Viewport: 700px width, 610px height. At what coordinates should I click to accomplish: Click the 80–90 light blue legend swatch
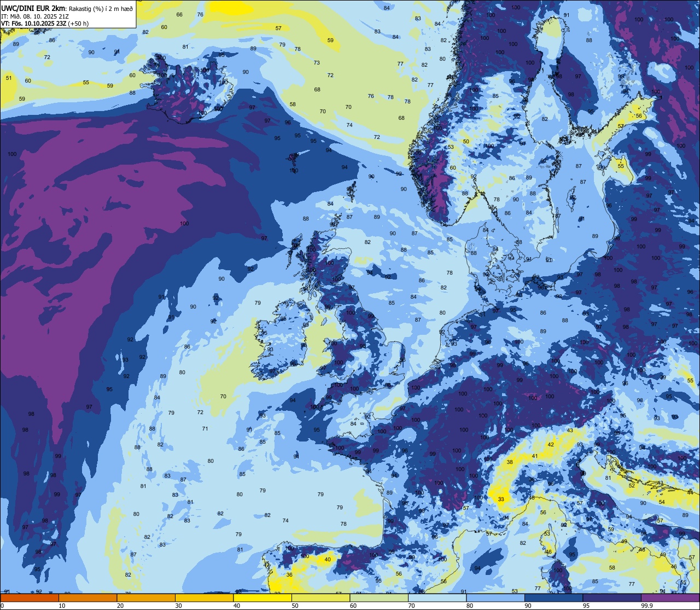(495, 597)
